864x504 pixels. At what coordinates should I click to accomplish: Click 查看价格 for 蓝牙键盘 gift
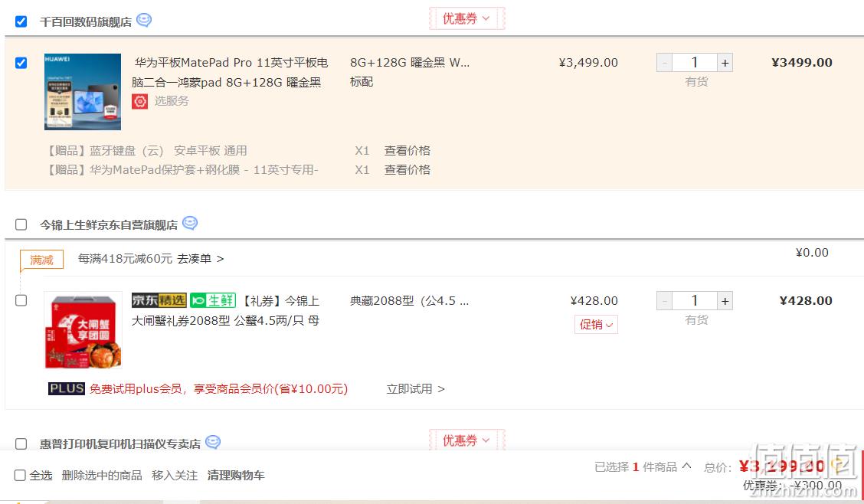pyautogui.click(x=407, y=150)
